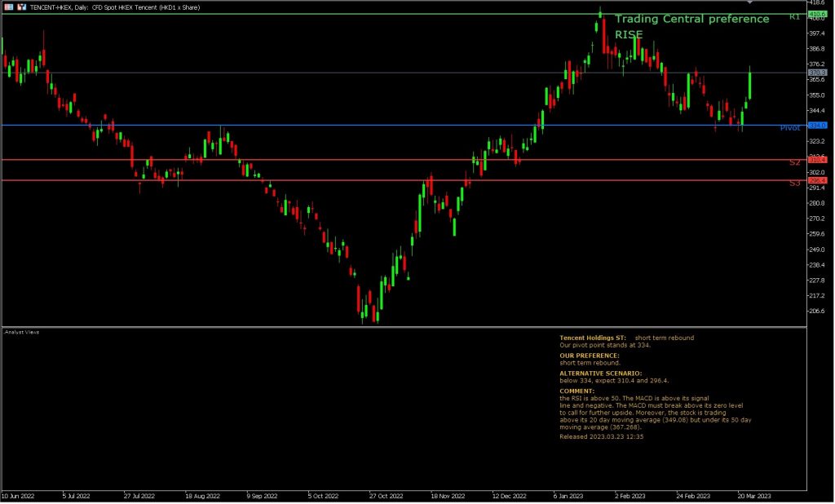Click the '20 Mar 2023' date on time axis
The width and height of the screenshot is (835, 504).
tap(754, 497)
